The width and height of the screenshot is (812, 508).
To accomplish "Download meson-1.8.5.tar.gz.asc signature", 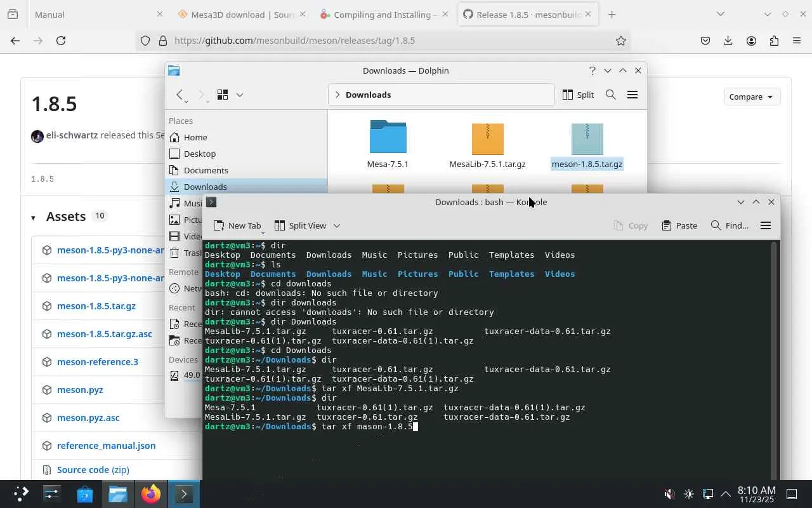I will (105, 334).
